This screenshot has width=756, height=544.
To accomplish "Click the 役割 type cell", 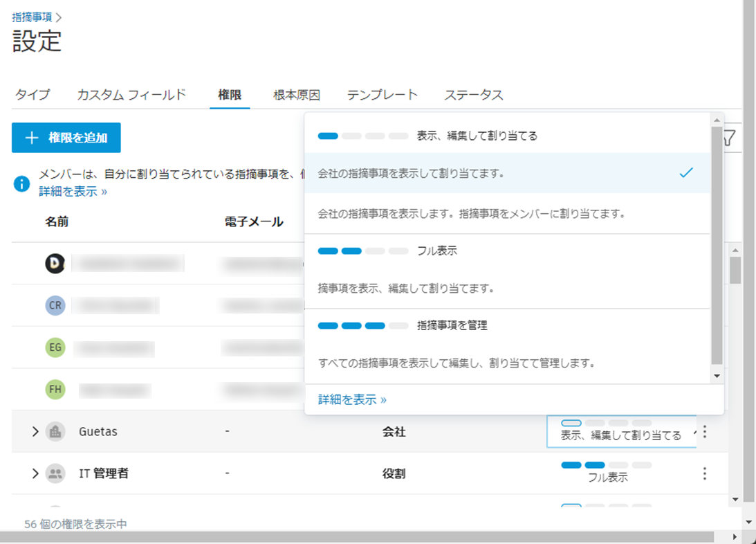I will (394, 474).
